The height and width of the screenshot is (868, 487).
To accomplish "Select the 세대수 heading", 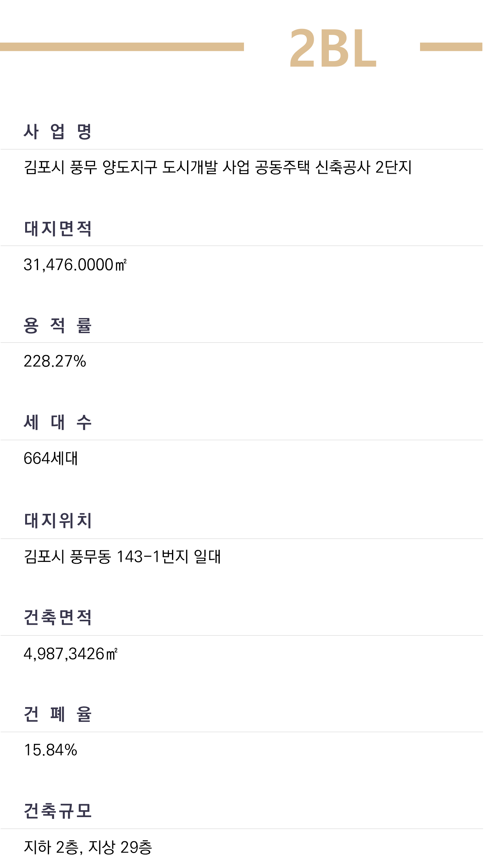I will [x=58, y=422].
